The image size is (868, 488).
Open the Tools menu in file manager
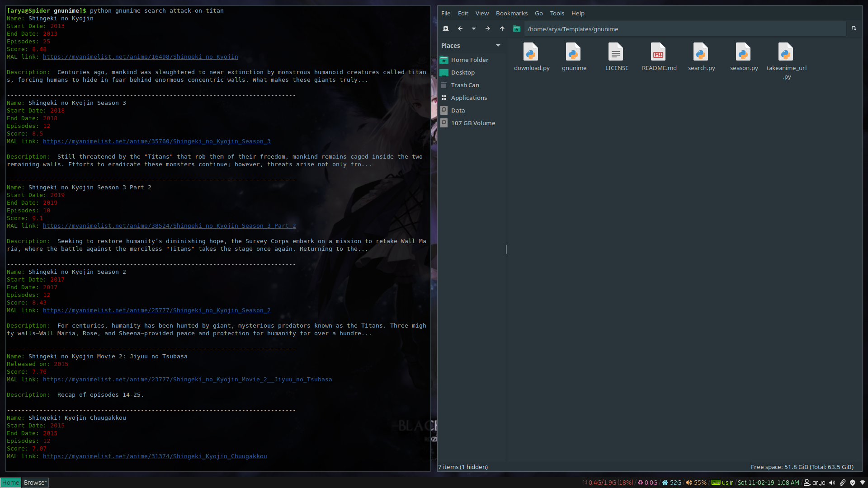(557, 13)
